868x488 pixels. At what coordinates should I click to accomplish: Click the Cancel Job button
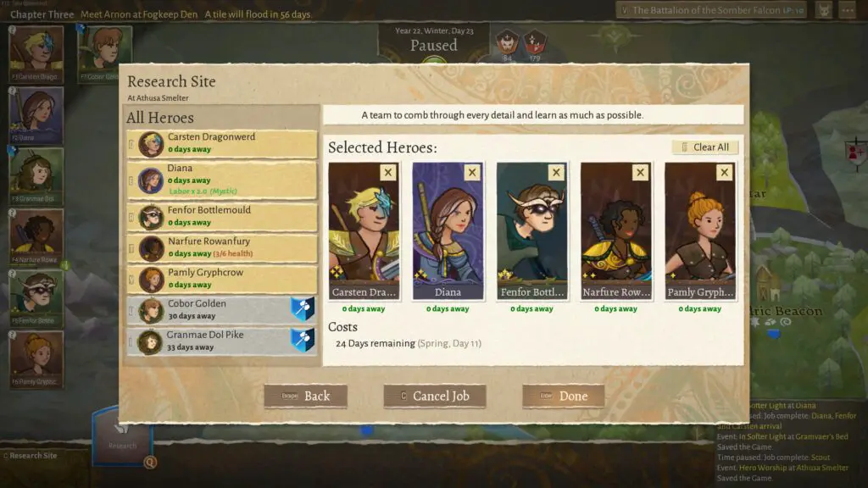[435, 396]
